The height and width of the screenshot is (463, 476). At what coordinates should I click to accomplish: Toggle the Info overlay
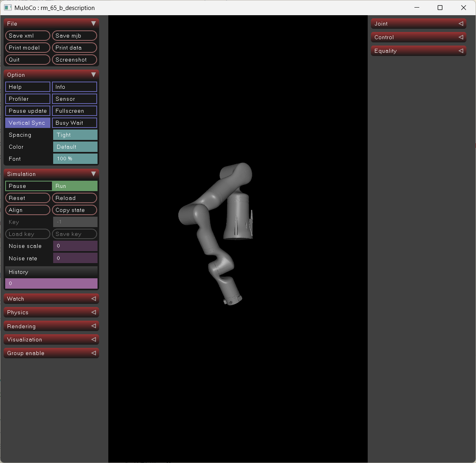coord(74,87)
